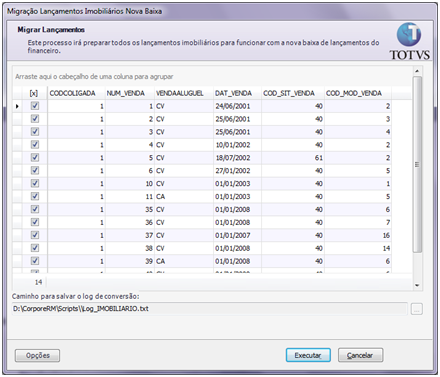Select the CV cell in sale 37 row

click(x=184, y=236)
